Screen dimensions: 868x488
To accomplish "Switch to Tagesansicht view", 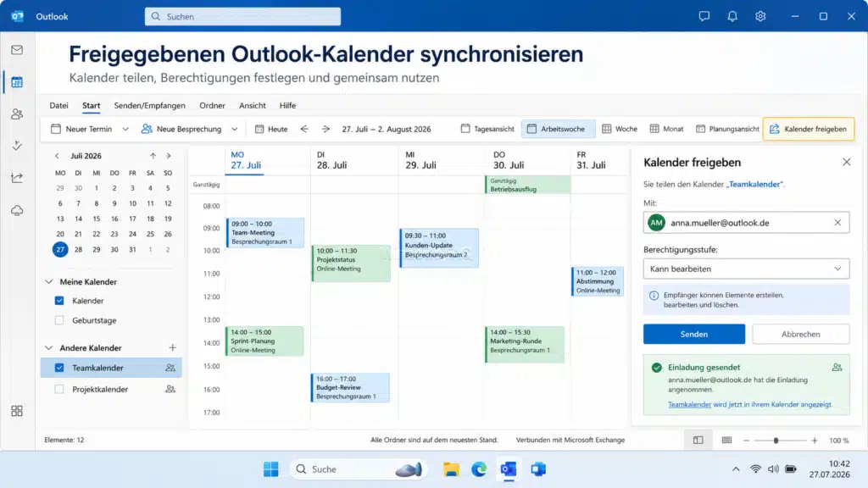I will click(x=487, y=129).
